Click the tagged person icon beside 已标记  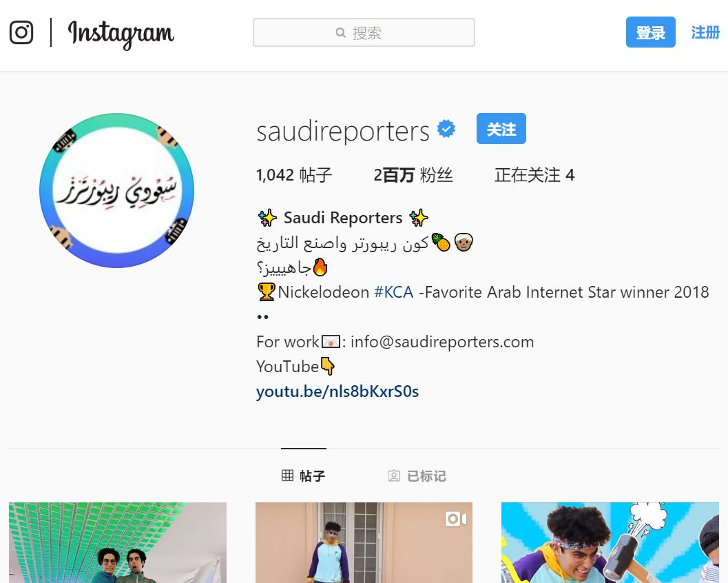click(394, 475)
